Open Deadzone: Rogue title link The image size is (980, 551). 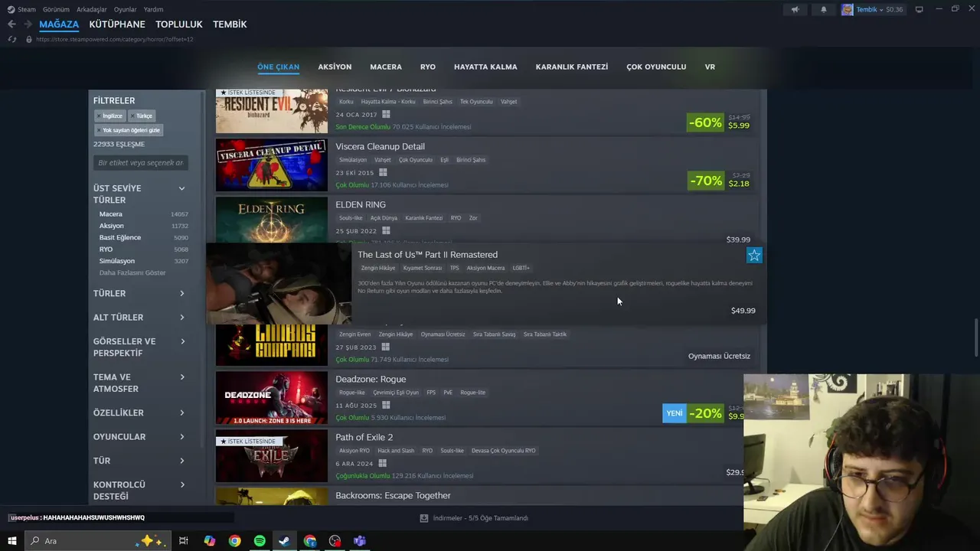(x=371, y=379)
